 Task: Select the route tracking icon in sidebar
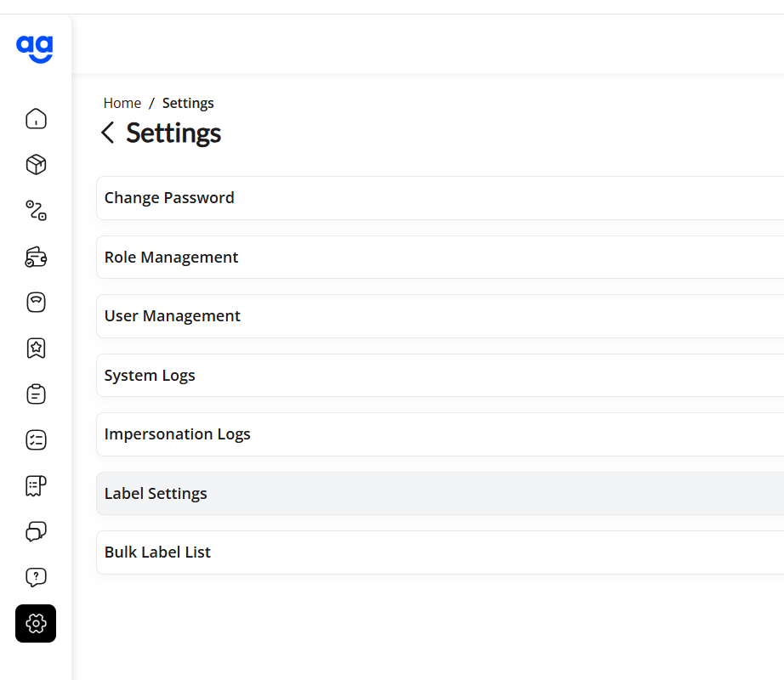tap(36, 210)
